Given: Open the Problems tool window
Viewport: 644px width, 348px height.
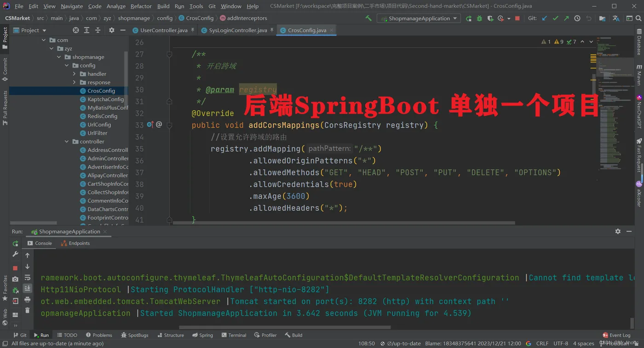Looking at the screenshot, I should 99,335.
